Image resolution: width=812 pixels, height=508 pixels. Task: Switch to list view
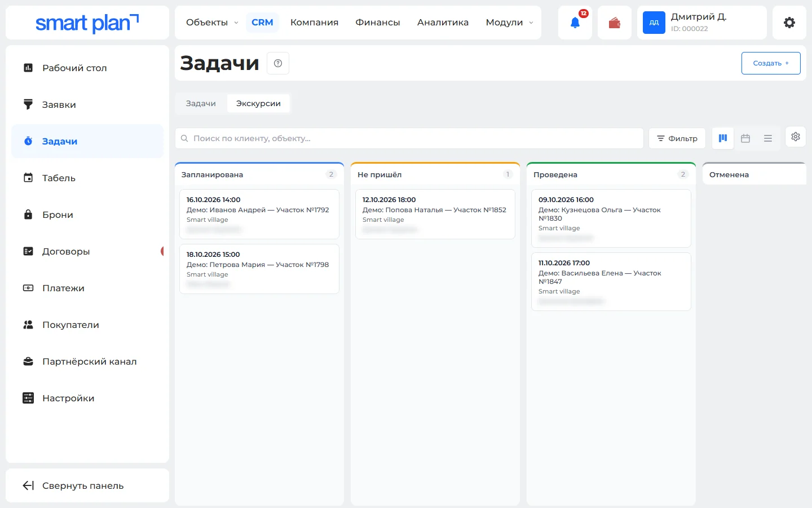tap(768, 138)
